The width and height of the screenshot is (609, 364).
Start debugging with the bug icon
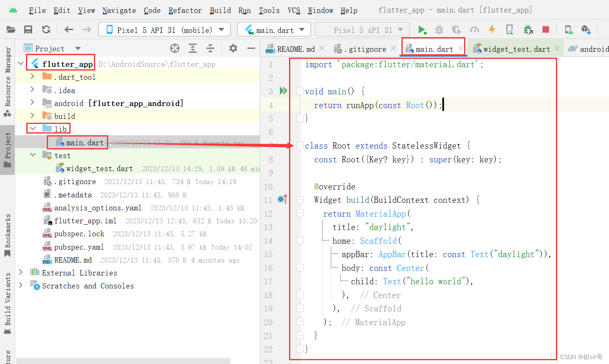tap(439, 30)
